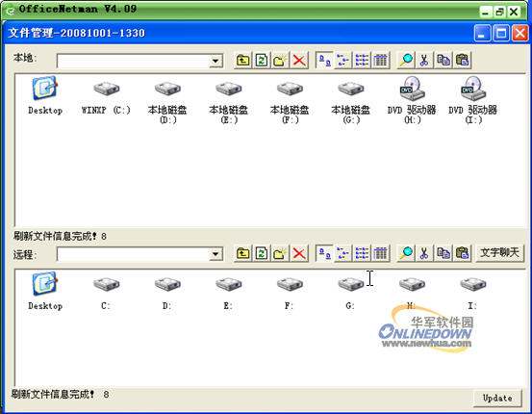Switch local pane to large icons view
532x414 pixels.
pos(325,61)
